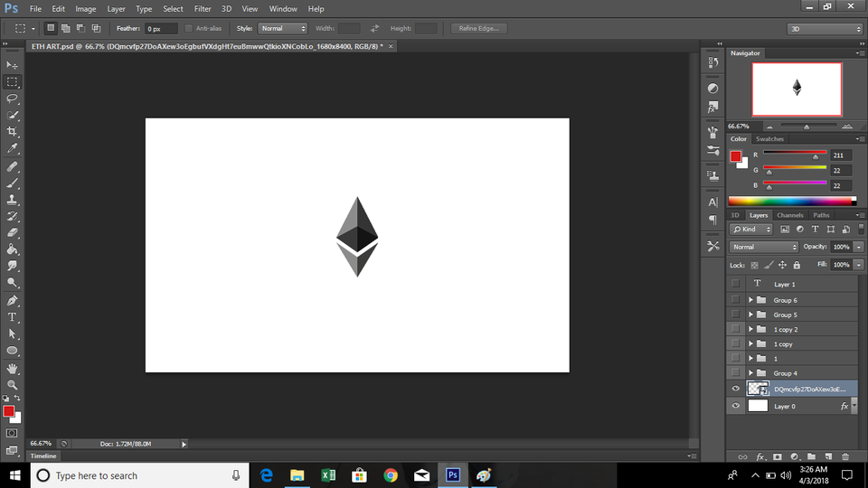Screen dimensions: 868x488
Task: Select the History Brush tool
Action: coord(12,216)
